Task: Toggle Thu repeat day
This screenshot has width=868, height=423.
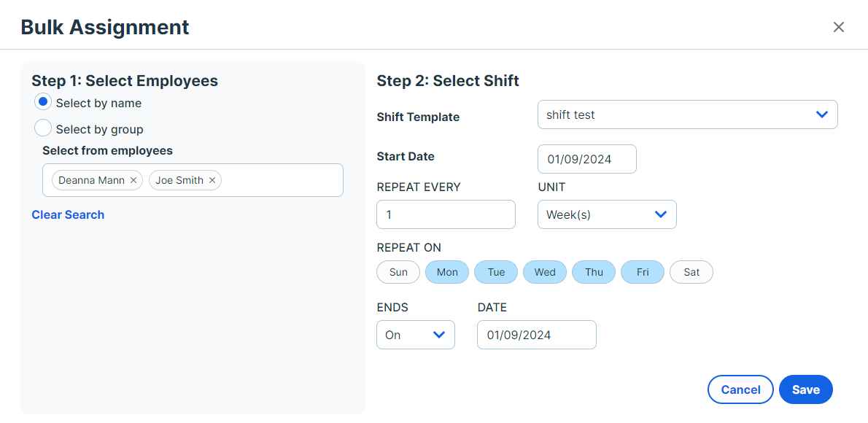Action: click(594, 273)
